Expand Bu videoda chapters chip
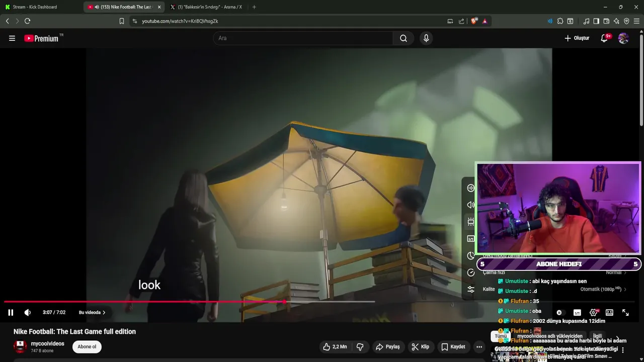 (92, 312)
